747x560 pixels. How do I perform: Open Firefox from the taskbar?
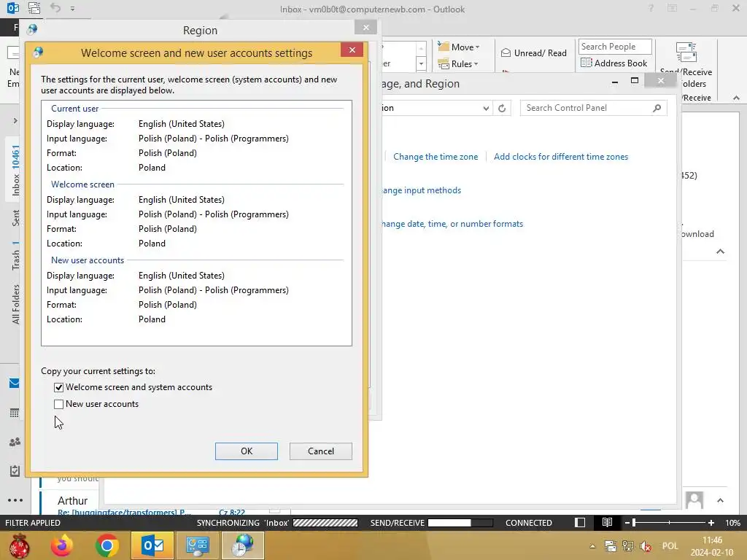[63, 545]
